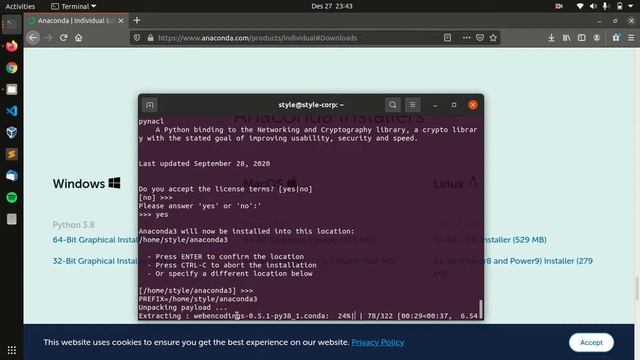
Task: Go forward in Firefox
Action: [48, 38]
